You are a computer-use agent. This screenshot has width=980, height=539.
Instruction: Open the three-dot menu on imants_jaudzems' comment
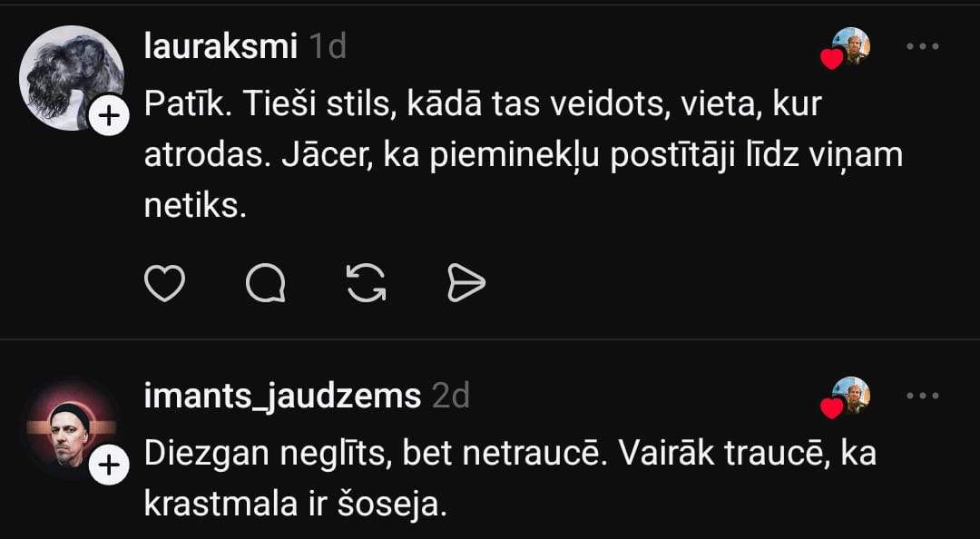click(x=922, y=395)
